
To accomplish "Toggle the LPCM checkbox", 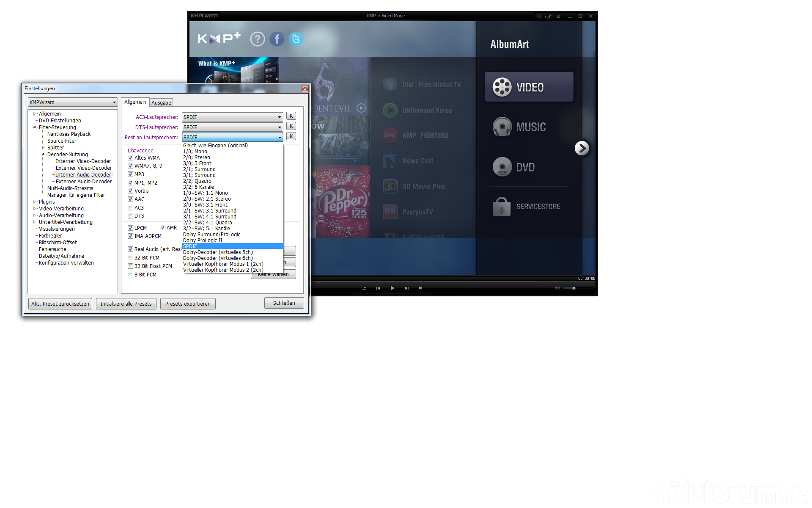I will coord(130,228).
